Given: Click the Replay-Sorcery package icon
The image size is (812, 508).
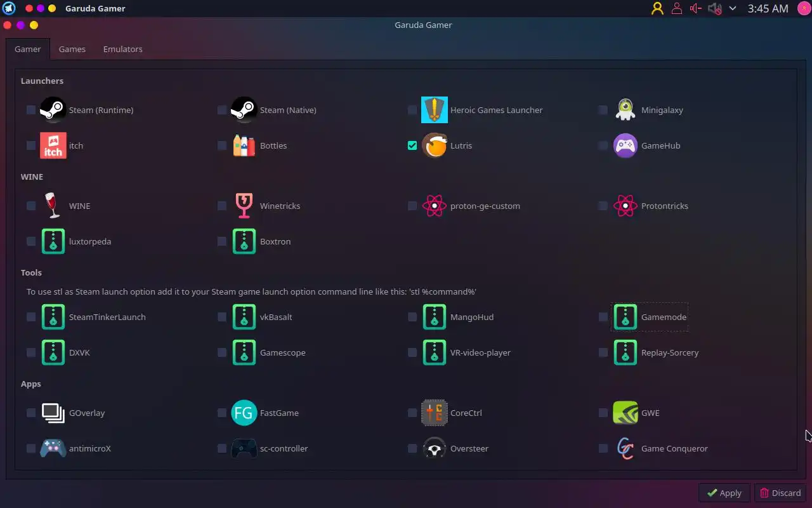Looking at the screenshot, I should pyautogui.click(x=625, y=352).
